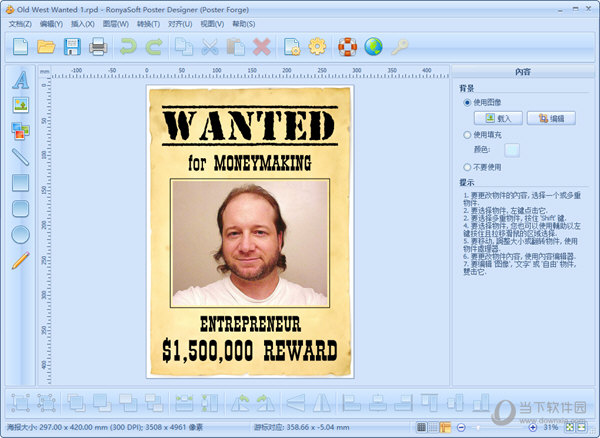
Task: Save poster with the floppy disk icon
Action: pyautogui.click(x=72, y=47)
